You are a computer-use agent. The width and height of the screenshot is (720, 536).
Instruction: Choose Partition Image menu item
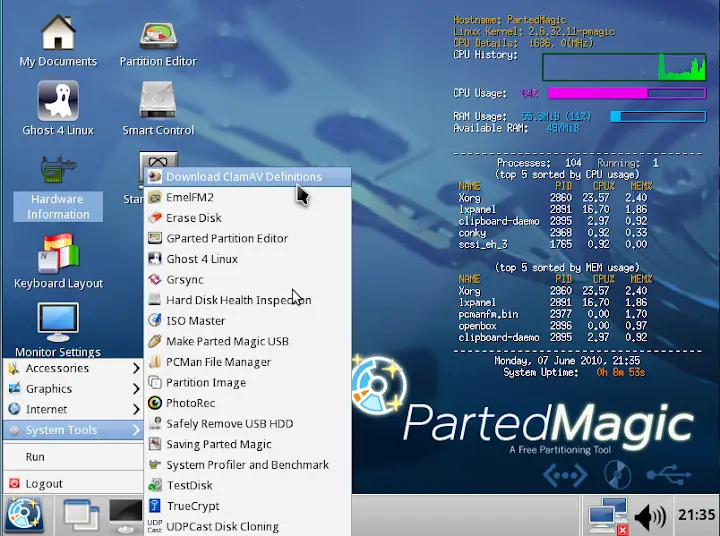248,382
